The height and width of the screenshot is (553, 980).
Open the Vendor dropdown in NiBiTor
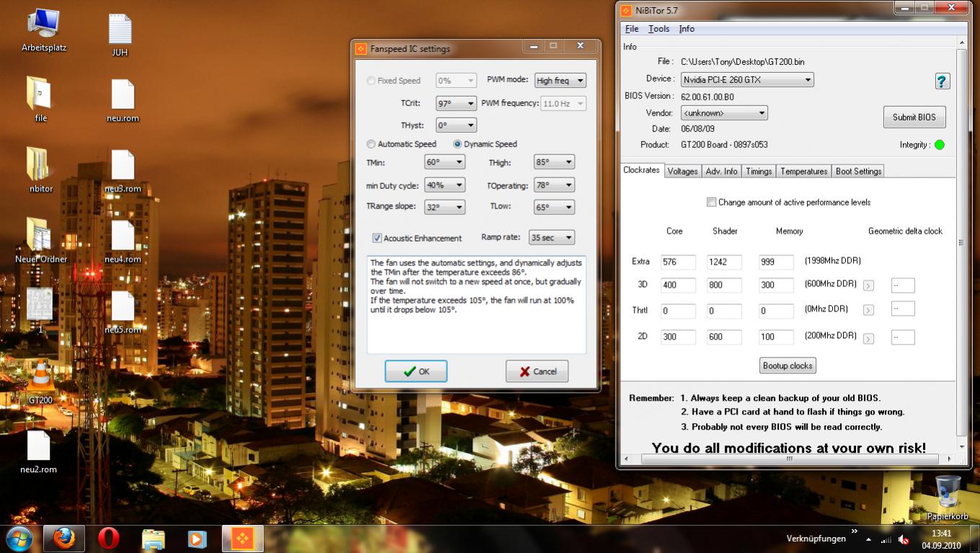[x=724, y=113]
